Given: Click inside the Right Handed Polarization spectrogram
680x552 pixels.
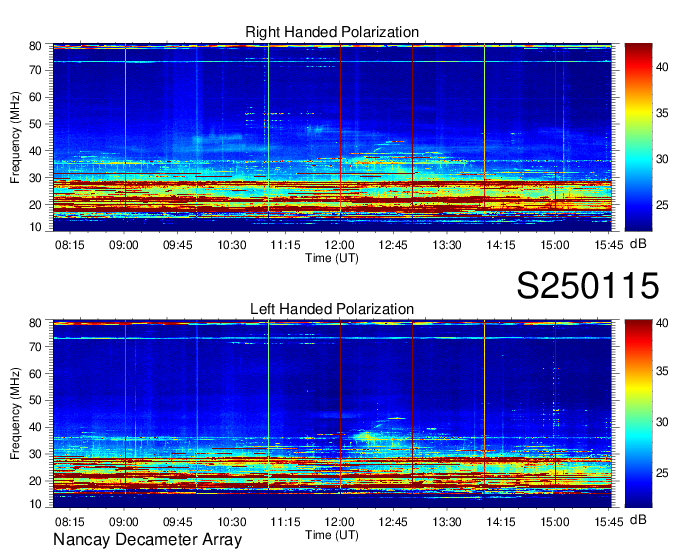Looking at the screenshot, I should (x=332, y=137).
